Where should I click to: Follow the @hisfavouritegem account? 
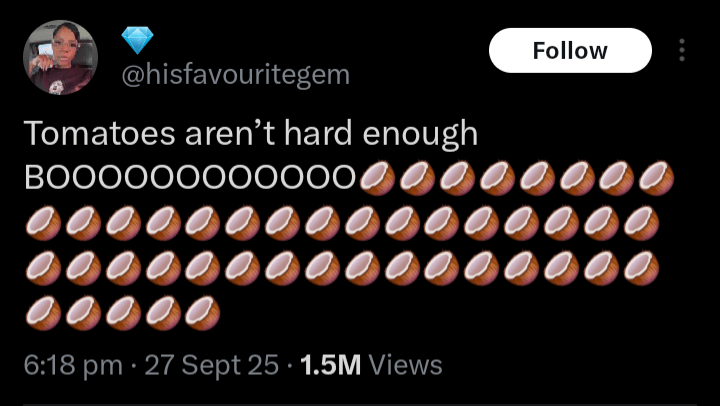(x=570, y=51)
